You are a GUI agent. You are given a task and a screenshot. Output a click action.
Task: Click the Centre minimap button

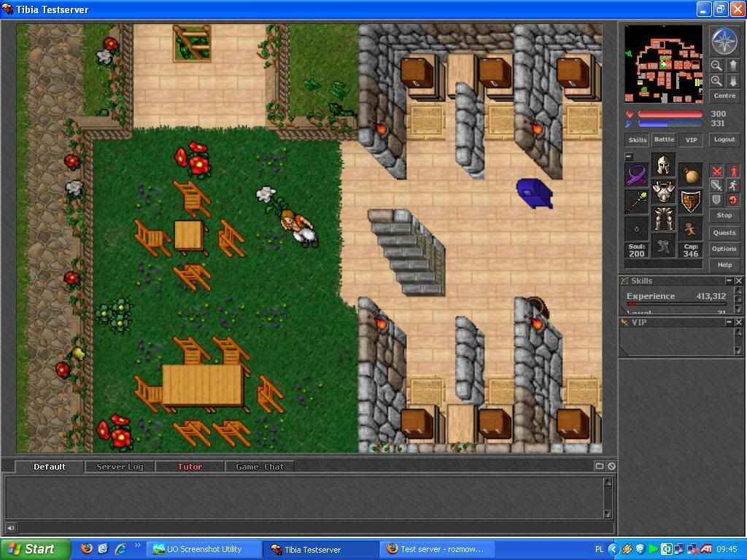pyautogui.click(x=724, y=96)
